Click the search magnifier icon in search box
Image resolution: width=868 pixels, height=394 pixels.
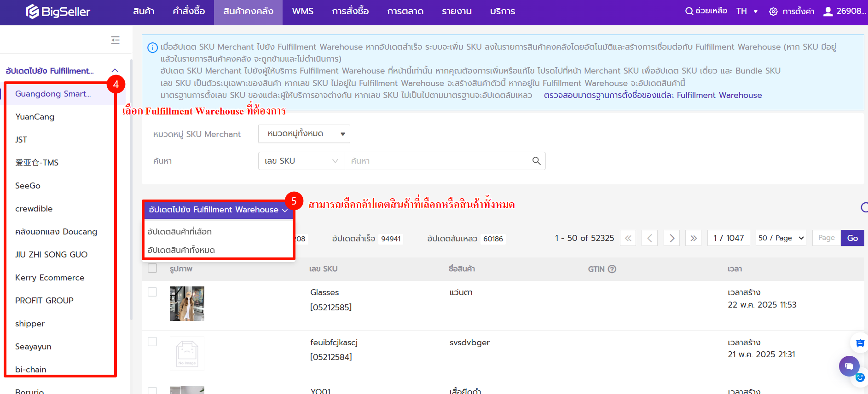[x=536, y=161]
